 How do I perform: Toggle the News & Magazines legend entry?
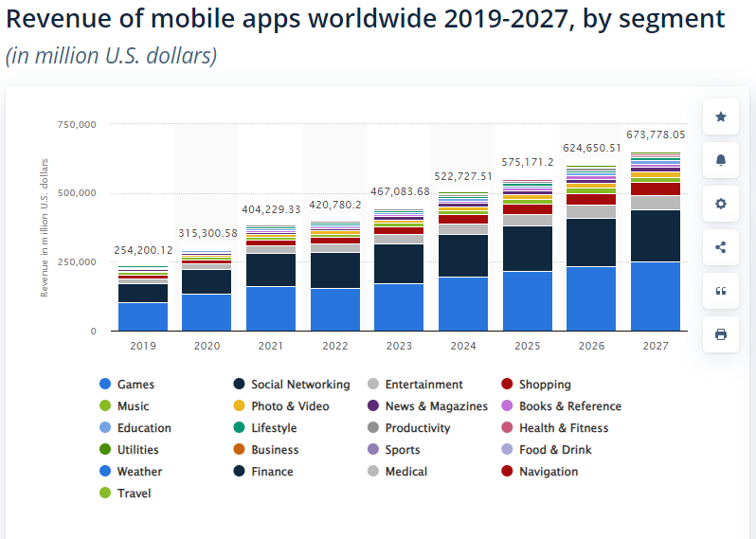[x=427, y=406]
